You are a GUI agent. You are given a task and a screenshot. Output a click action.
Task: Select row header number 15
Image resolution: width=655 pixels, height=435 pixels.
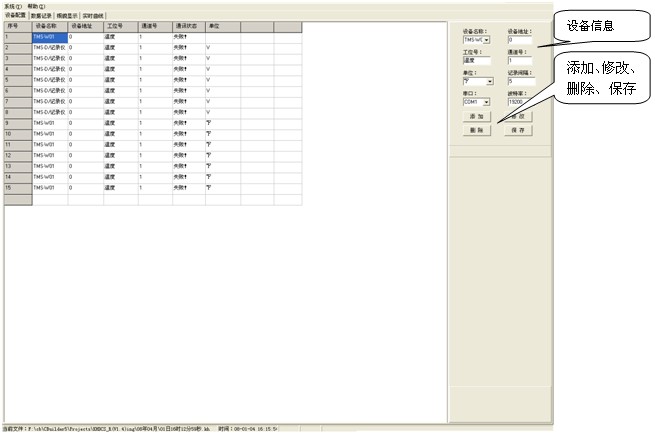pos(17,188)
